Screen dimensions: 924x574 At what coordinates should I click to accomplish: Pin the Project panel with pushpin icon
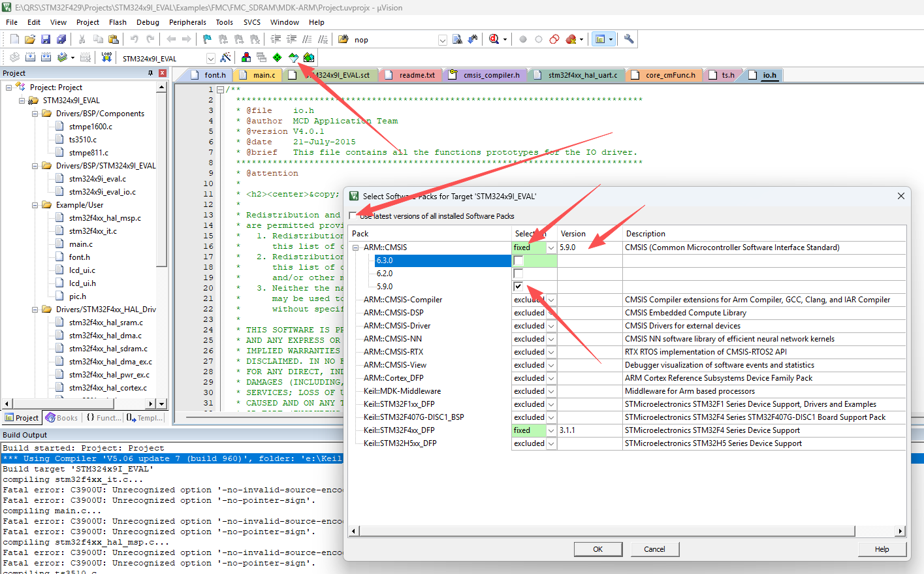(x=151, y=73)
